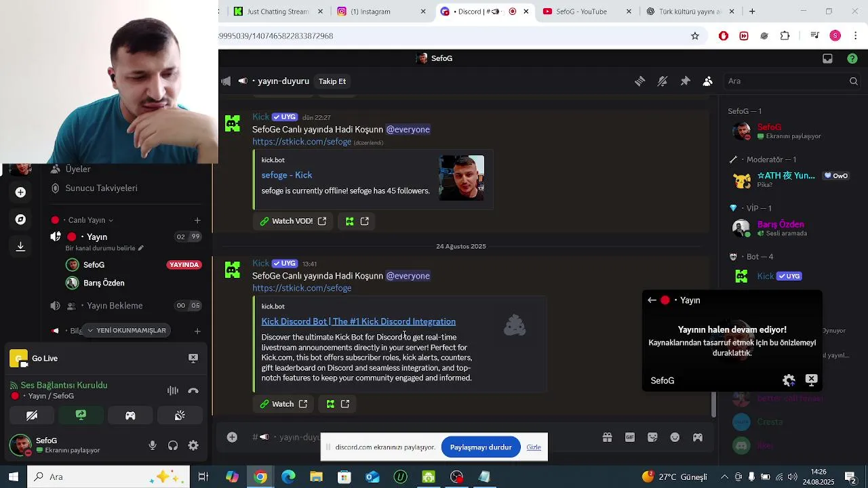Open the Discord inbox icon
868x488 pixels.
click(x=827, y=59)
